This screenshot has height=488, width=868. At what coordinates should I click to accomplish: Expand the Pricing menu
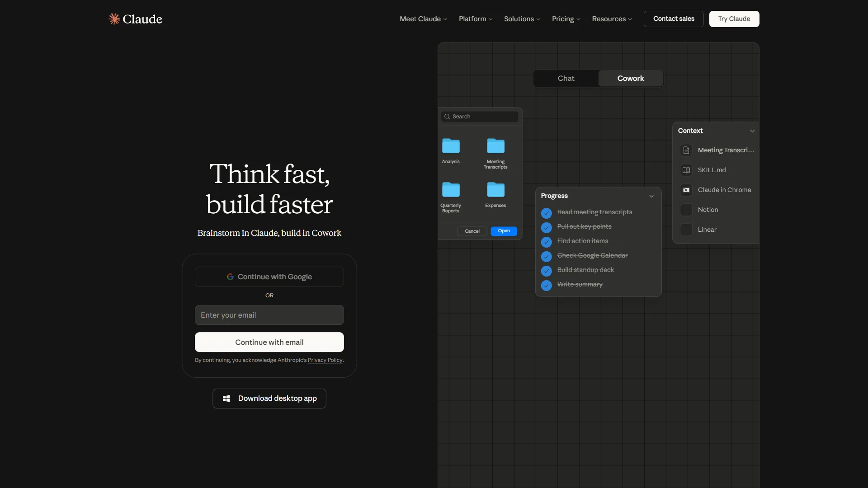566,19
